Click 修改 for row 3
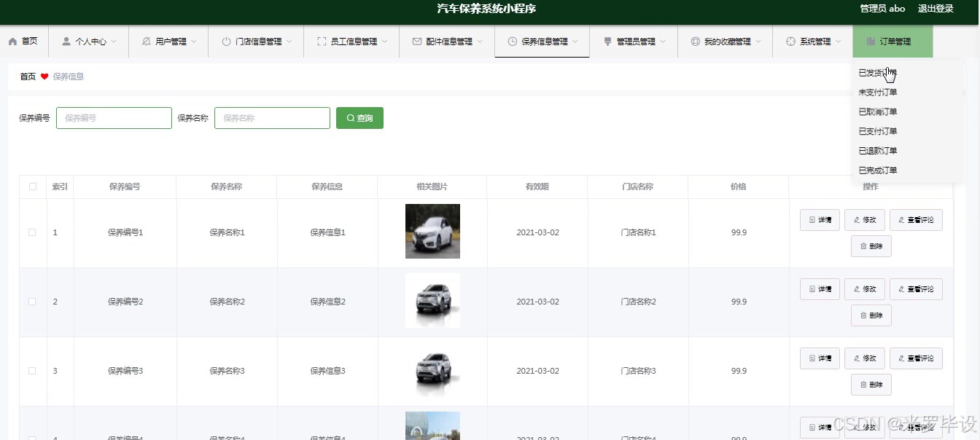This screenshot has height=440, width=980. 865,358
